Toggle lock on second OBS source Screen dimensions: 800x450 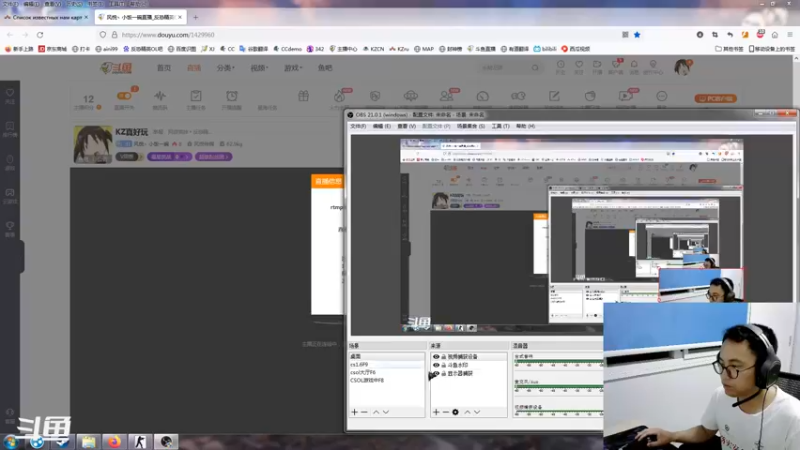tap(444, 365)
